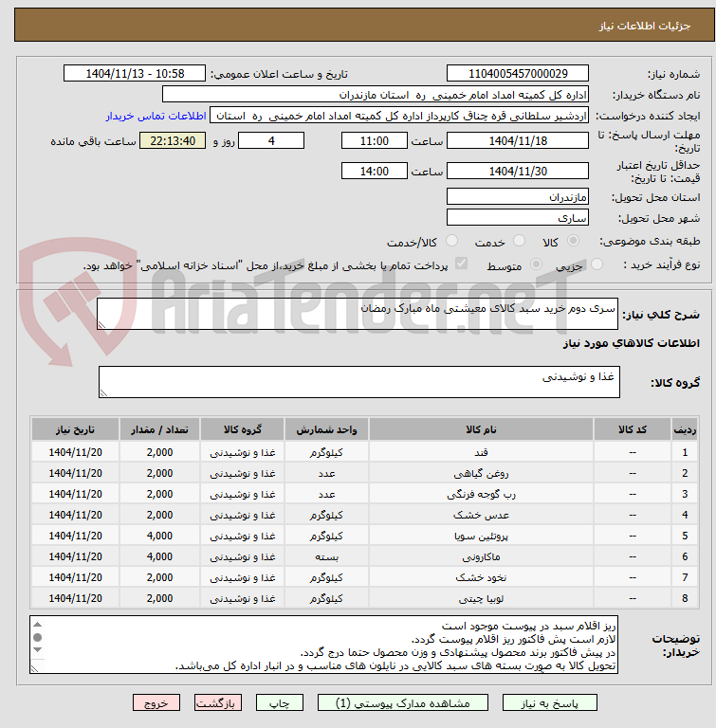Select the خدمت radio button

519,241
